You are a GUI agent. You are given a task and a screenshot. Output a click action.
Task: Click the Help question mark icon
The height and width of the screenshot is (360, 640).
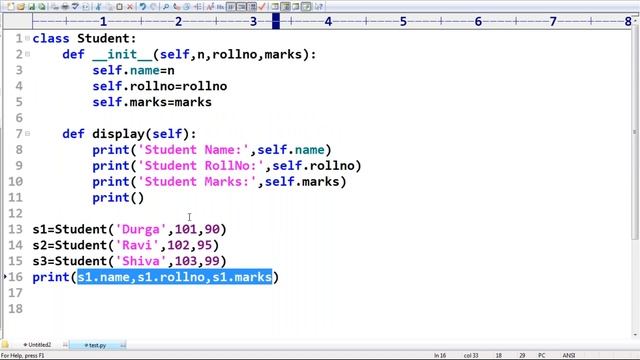pyautogui.click(x=318, y=7)
